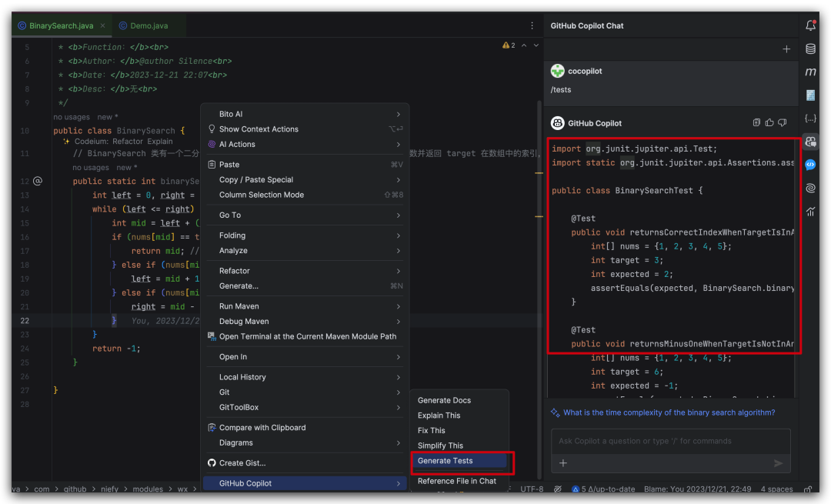Screen dimensions: 831x504
Task: Open the Diagrams submenu
Action: pos(305,443)
